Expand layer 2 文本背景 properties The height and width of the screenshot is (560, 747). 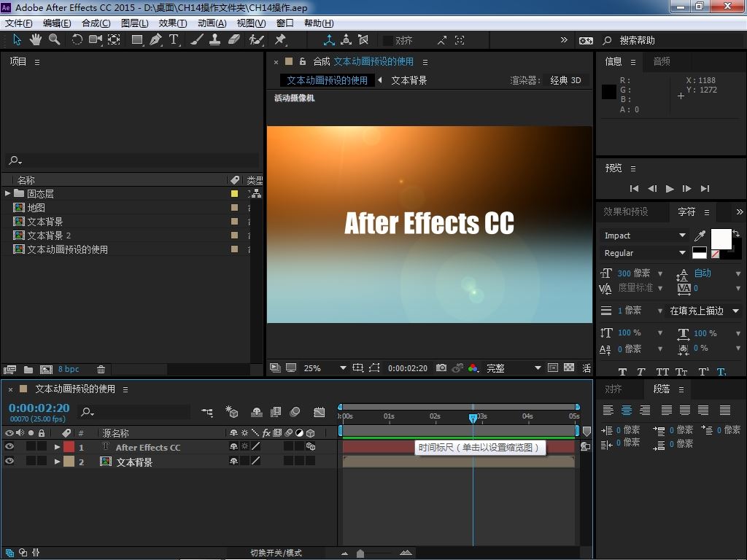(57, 462)
